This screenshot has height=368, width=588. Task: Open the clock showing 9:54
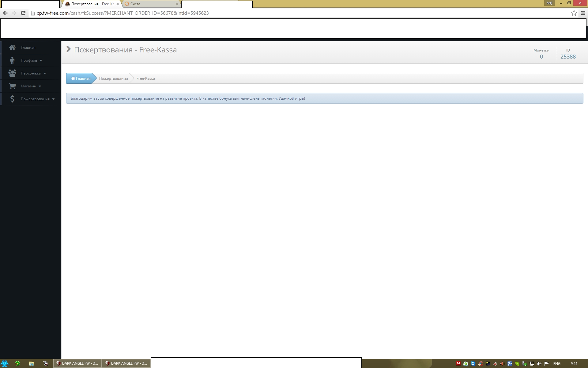574,364
